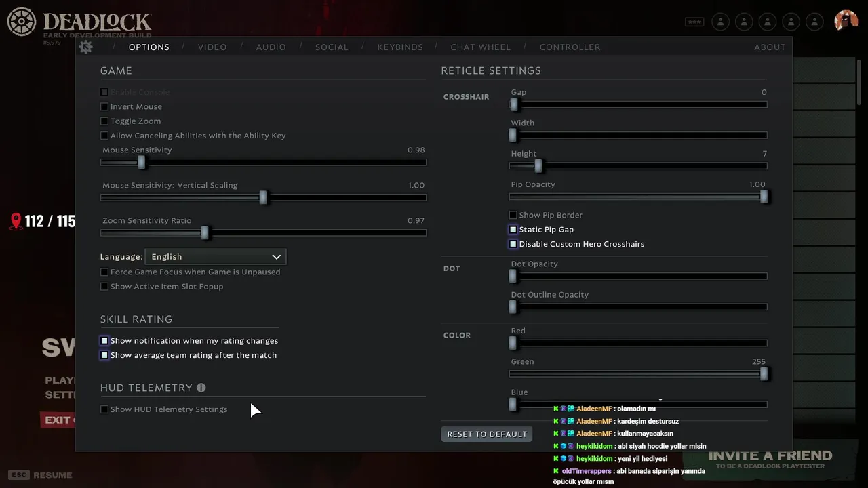Viewport: 868px width, 488px height.
Task: Uncheck Disable Custom Hero Crosshairs
Action: tap(513, 244)
